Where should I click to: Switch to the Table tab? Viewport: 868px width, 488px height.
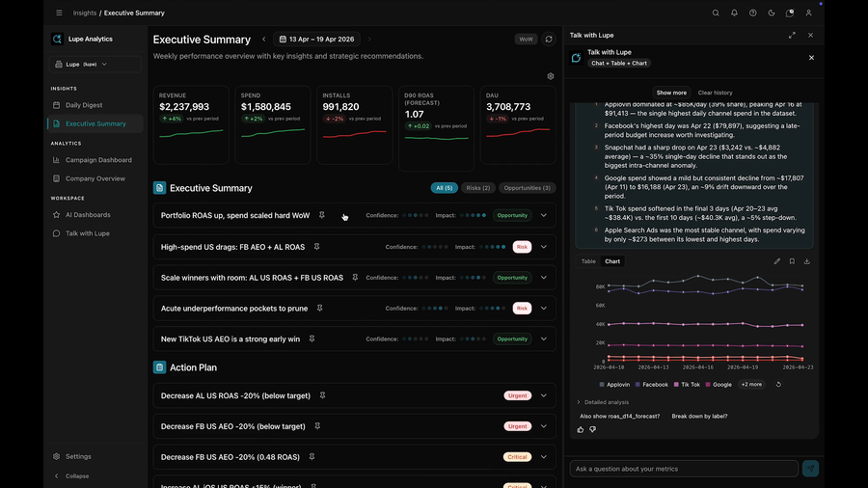pyautogui.click(x=588, y=261)
